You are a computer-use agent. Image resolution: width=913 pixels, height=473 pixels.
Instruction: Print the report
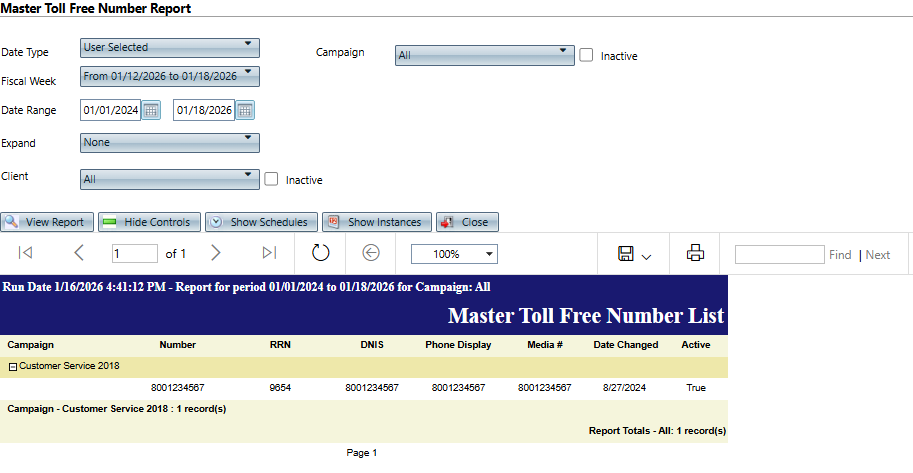(x=695, y=254)
